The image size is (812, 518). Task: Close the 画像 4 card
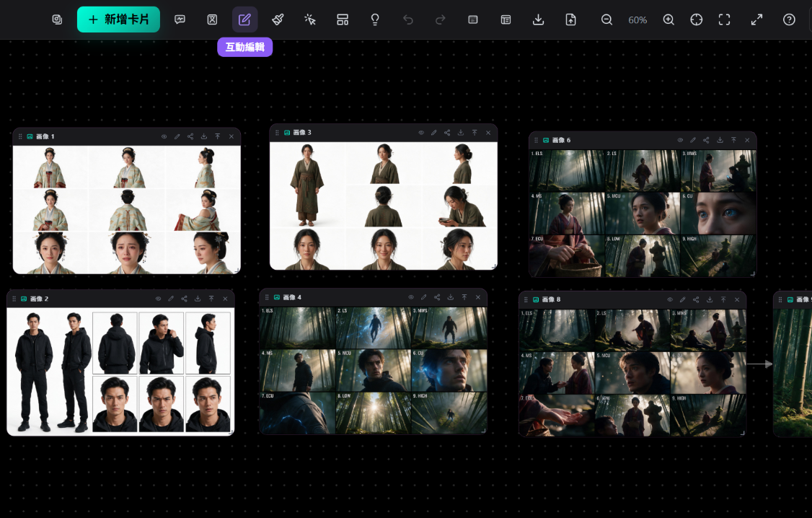point(478,297)
